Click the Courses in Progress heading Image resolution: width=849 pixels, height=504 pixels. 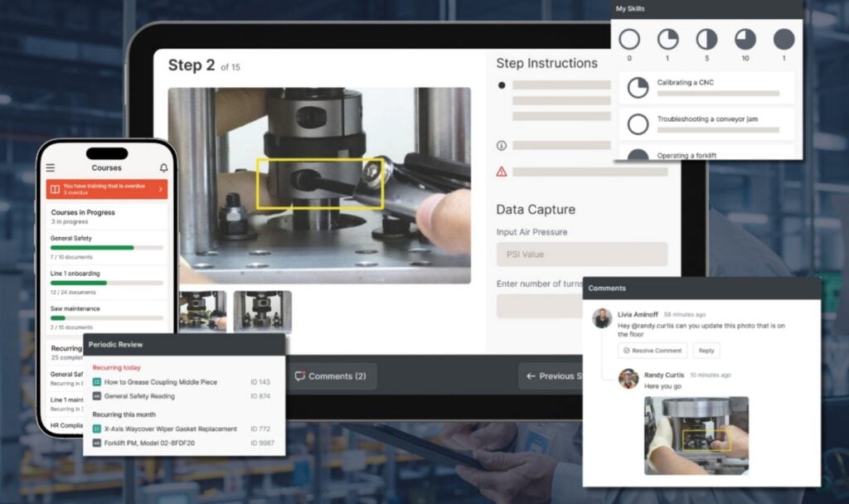click(83, 212)
